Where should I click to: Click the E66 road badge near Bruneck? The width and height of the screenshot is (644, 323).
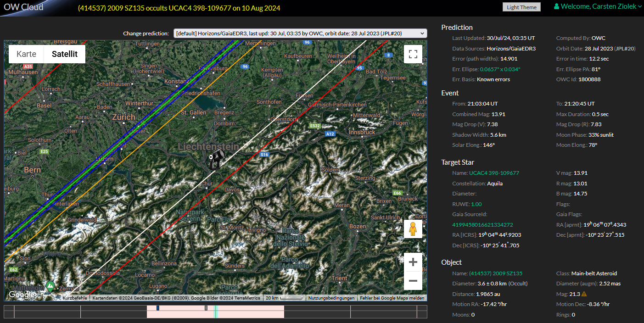tap(398, 193)
